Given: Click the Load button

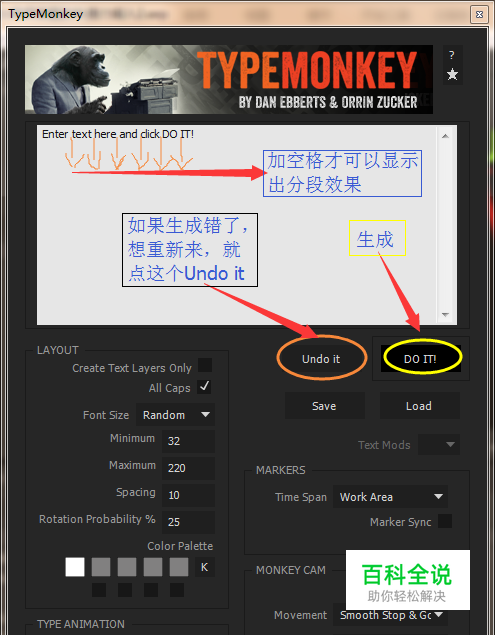Looking at the screenshot, I should coord(419,406).
